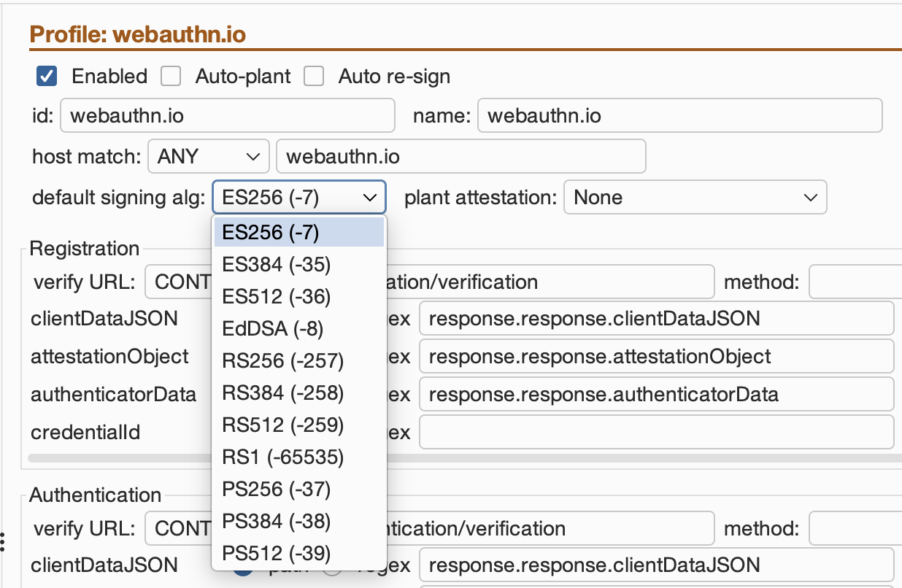
Task: Toggle the Enabled checkbox
Action: (x=47, y=76)
